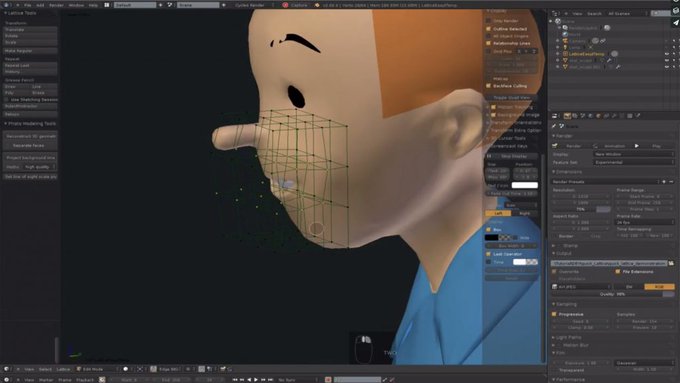Open the Lattice menu in viewport header

point(63,369)
